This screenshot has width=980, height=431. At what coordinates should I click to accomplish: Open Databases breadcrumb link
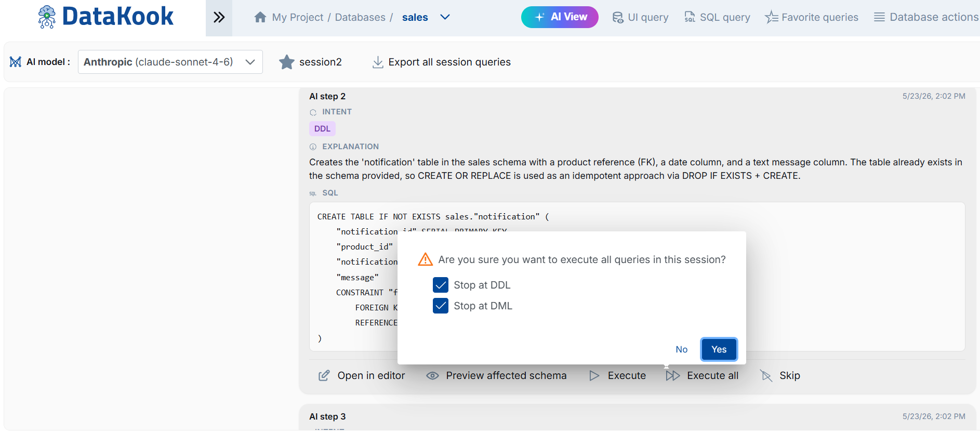click(x=360, y=17)
